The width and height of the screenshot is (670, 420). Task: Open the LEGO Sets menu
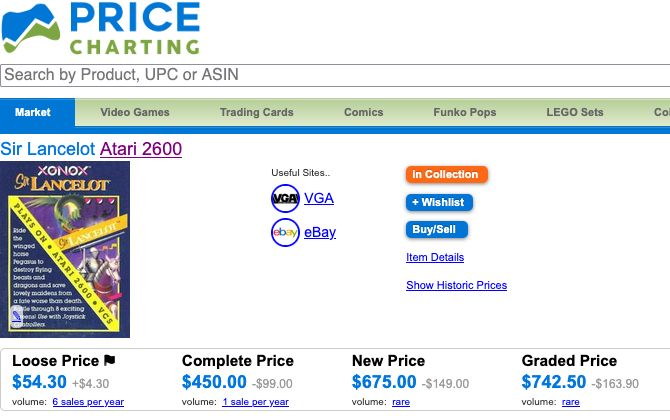click(575, 112)
